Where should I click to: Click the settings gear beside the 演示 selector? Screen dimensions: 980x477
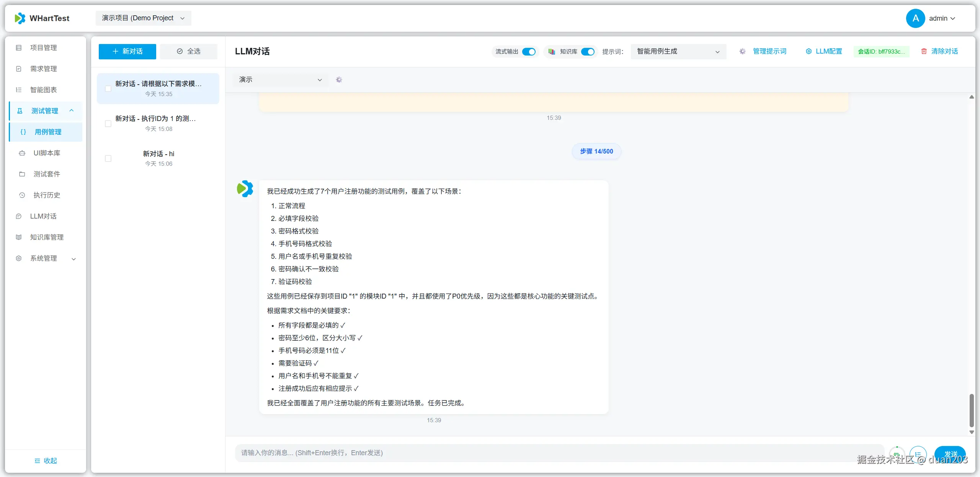click(x=338, y=80)
